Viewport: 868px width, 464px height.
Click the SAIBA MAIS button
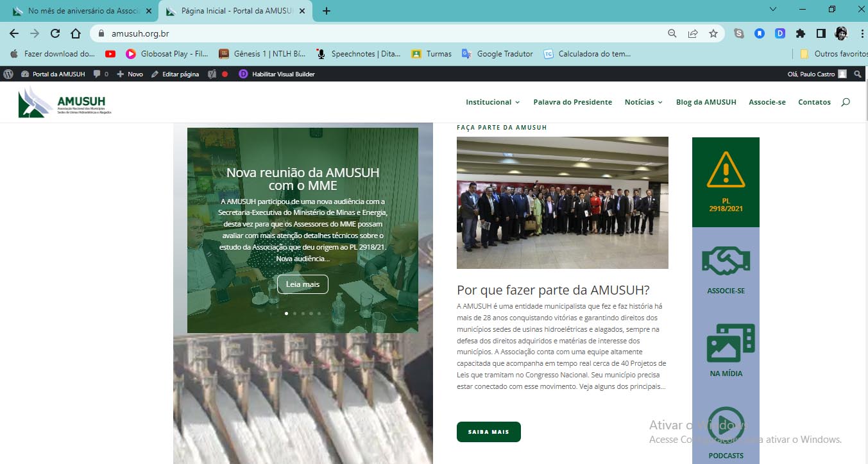(x=488, y=432)
